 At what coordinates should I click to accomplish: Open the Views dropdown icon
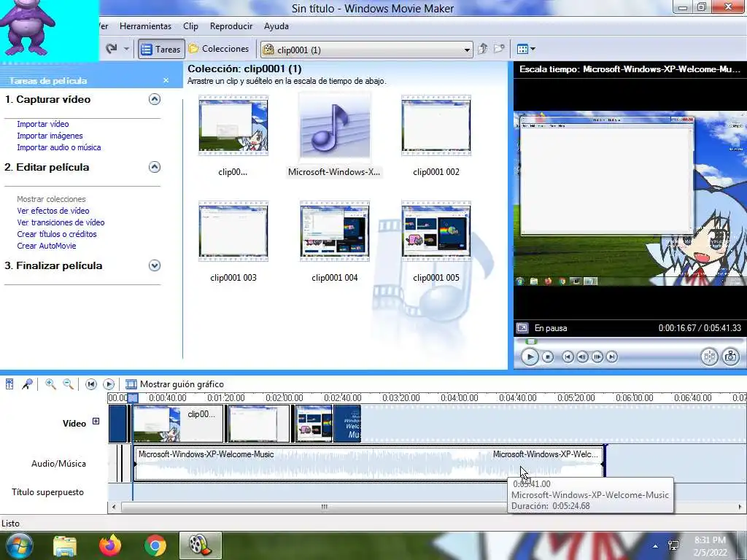(x=526, y=49)
